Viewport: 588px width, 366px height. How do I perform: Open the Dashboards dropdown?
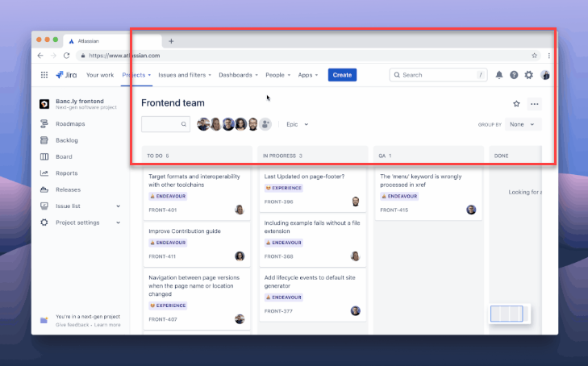239,75
